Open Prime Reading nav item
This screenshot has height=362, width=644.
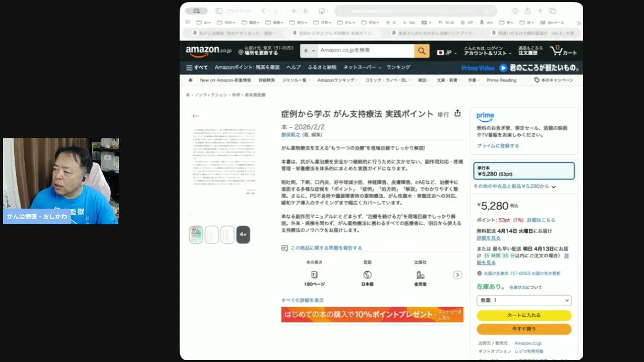tap(501, 80)
